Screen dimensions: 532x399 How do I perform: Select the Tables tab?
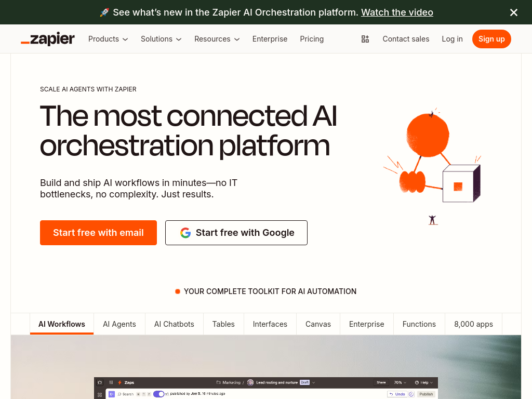click(x=223, y=324)
